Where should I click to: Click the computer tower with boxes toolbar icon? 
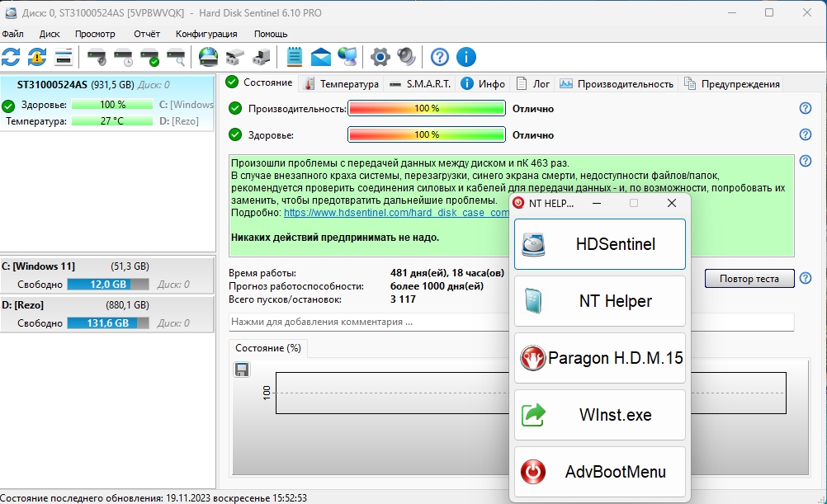click(262, 57)
